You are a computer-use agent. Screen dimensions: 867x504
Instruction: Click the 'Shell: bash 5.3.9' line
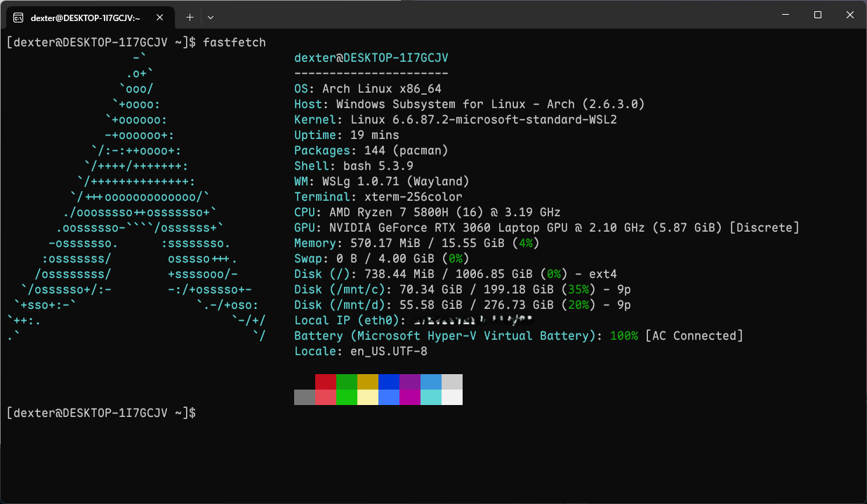click(x=354, y=166)
